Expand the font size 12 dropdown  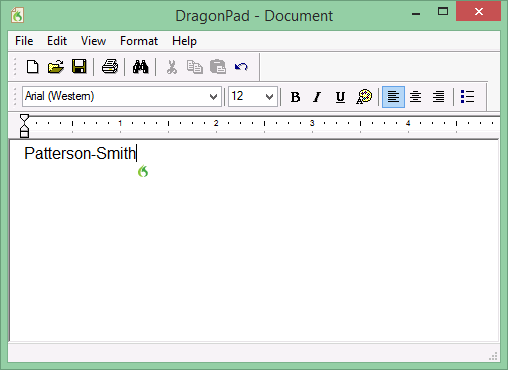[x=269, y=97]
